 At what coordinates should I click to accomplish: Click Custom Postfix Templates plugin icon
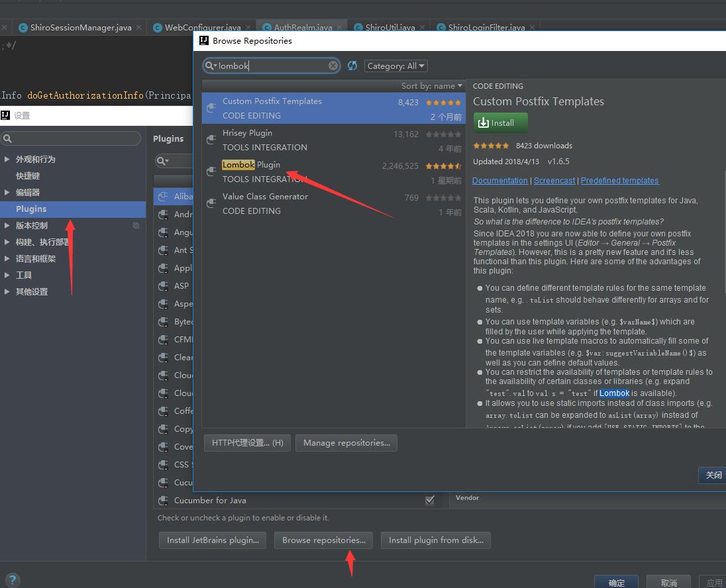point(211,108)
